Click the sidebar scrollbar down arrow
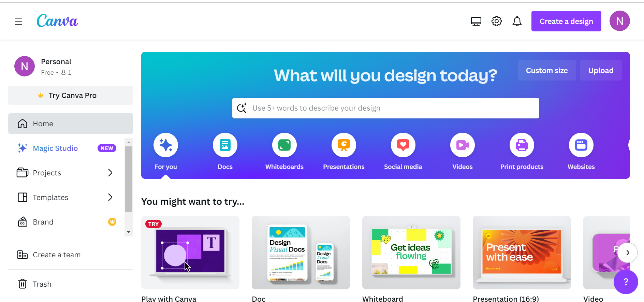 tap(129, 232)
